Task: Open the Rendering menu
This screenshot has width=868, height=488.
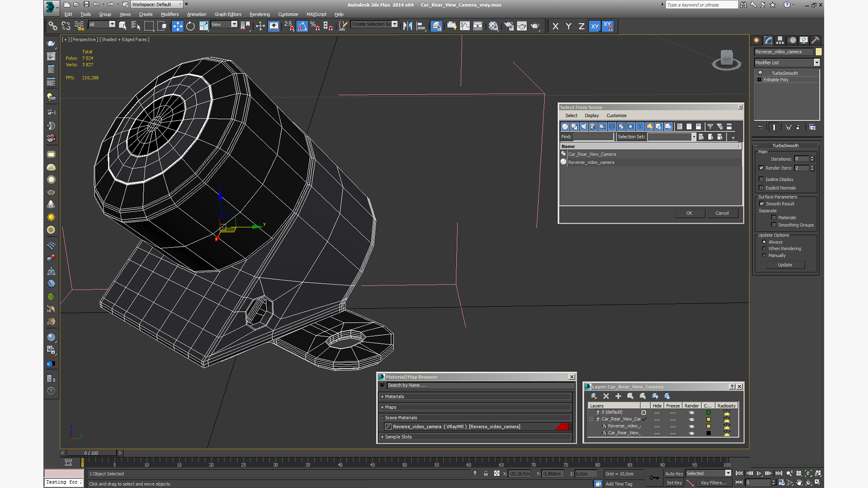Action: 259,14
